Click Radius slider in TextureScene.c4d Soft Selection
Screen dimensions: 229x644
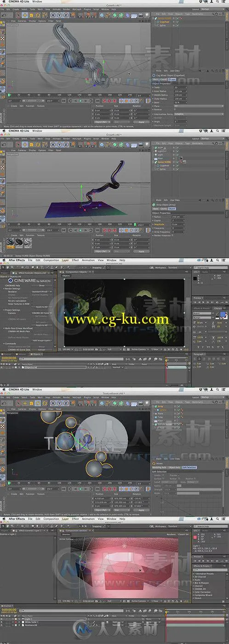(x=179, y=486)
